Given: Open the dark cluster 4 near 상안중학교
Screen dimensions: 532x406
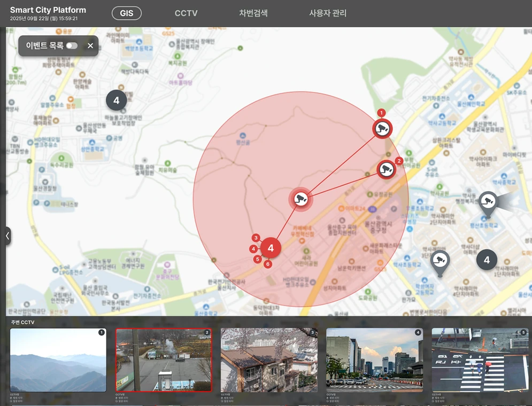Looking at the screenshot, I should click(117, 100).
